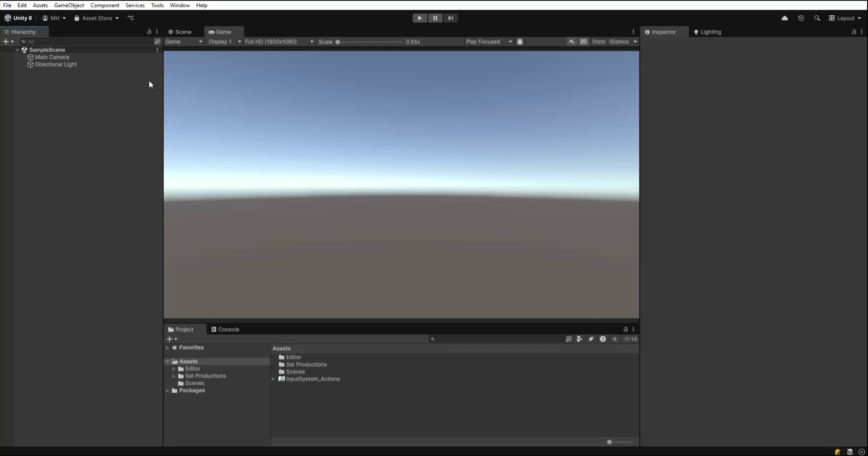The image size is (868, 456).
Task: Open the Hierarchy panel options menu
Action: 157,32
